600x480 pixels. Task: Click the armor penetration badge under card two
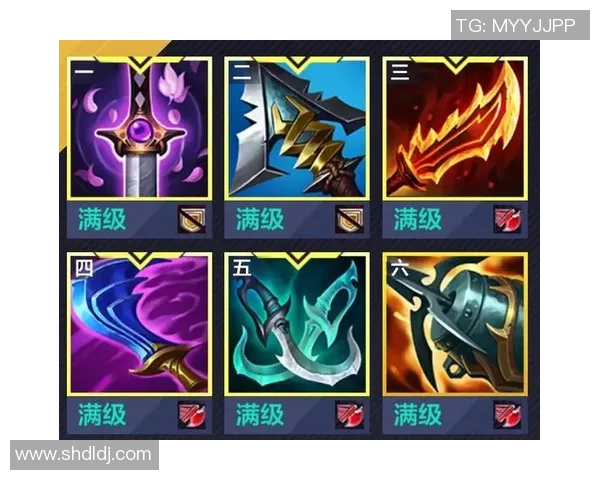pos(349,220)
